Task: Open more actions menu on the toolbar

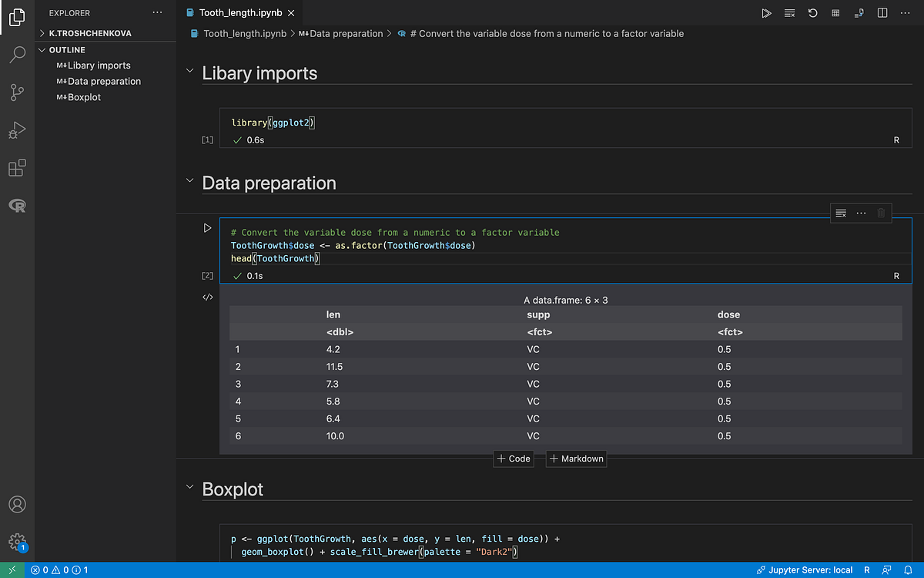Action: 905,13
